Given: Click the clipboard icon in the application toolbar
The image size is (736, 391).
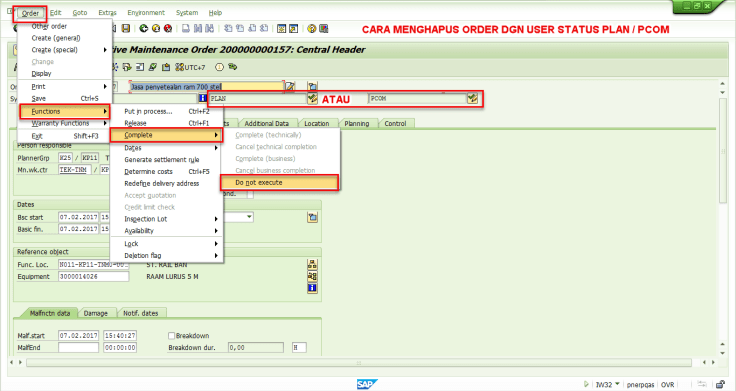Looking at the screenshot, I should pyautogui.click(x=166, y=67).
